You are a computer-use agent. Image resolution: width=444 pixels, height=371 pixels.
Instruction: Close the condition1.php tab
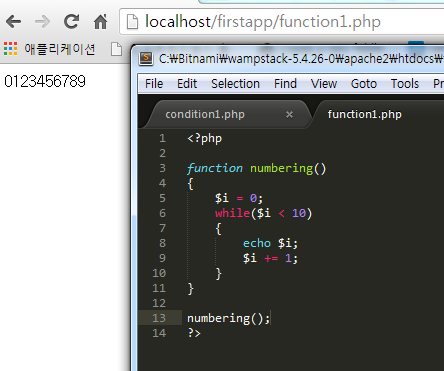[289, 115]
